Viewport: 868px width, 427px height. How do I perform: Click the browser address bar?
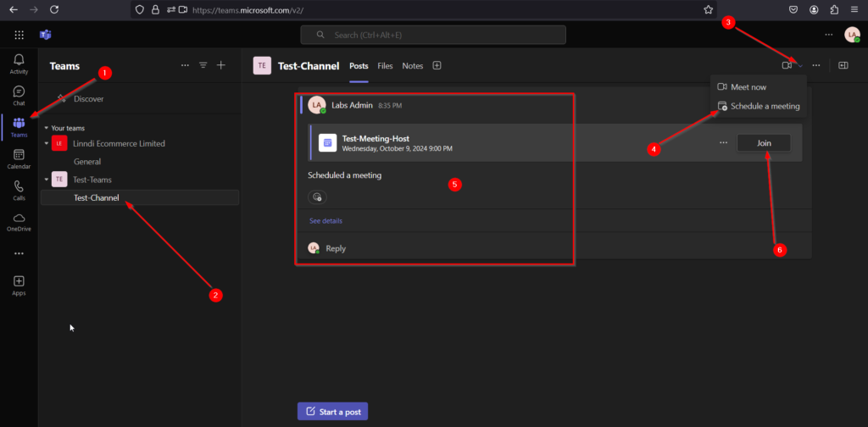pyautogui.click(x=424, y=9)
